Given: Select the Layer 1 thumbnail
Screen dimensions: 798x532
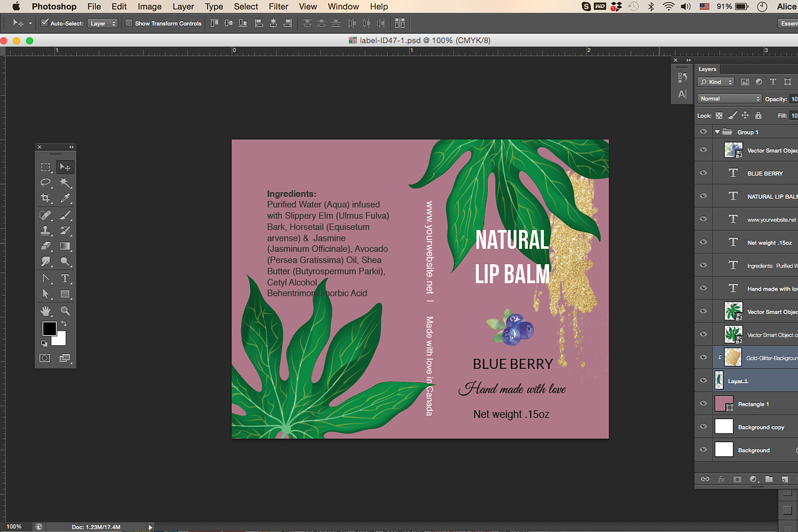Looking at the screenshot, I should coord(718,380).
